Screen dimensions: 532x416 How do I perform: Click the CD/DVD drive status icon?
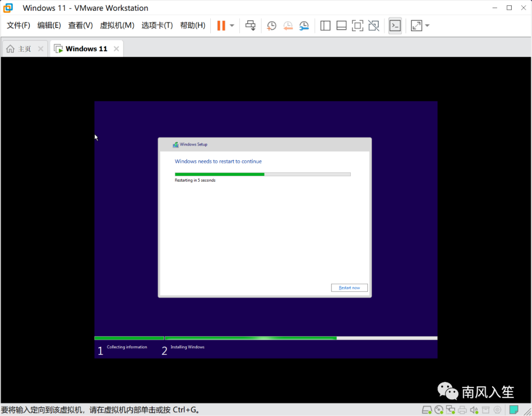pyautogui.click(x=439, y=410)
